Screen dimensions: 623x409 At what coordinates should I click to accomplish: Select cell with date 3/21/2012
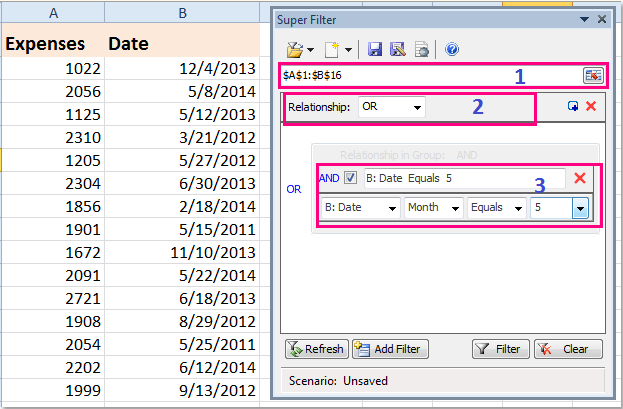tap(182, 138)
